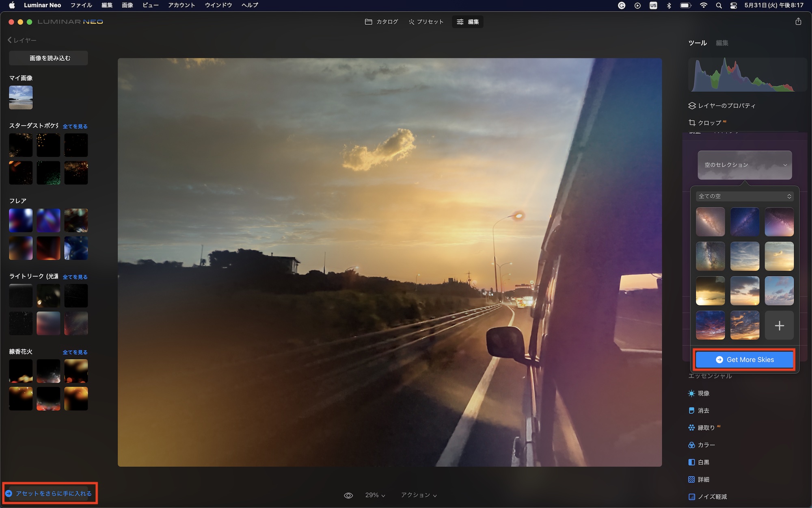Open the 全ての空 sky category selector
The width and height of the screenshot is (812, 508).
(x=745, y=196)
